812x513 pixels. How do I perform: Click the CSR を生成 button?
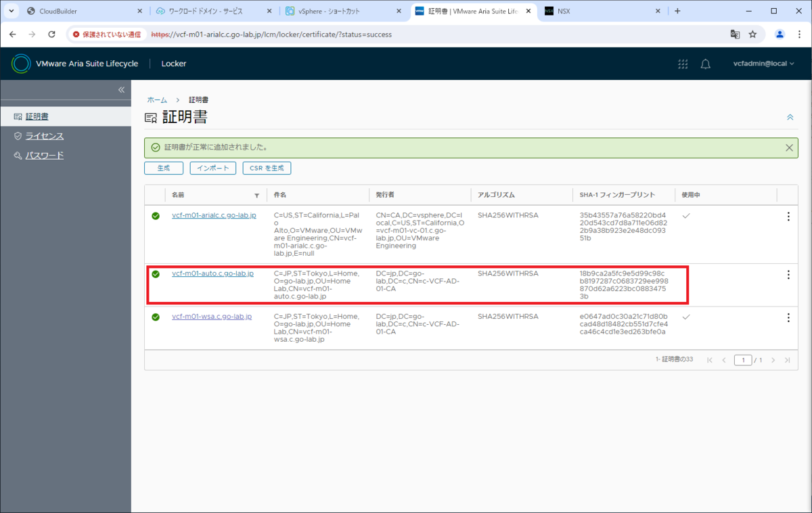[x=267, y=168]
